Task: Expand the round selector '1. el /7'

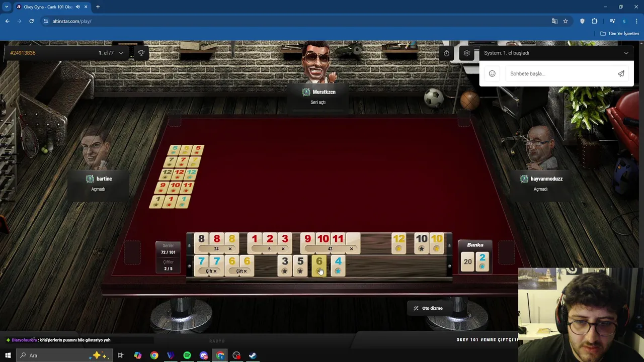Action: (111, 53)
